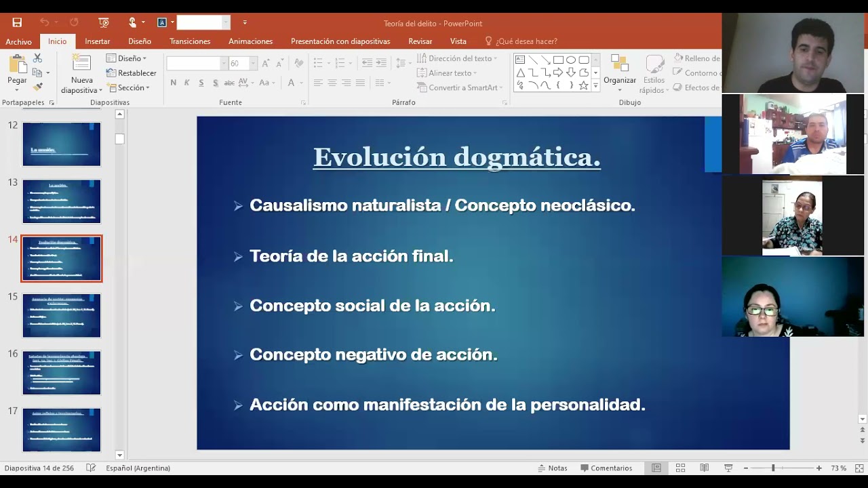Image resolution: width=868 pixels, height=488 pixels.
Task: Open font name combo box
Action: pyautogui.click(x=197, y=63)
